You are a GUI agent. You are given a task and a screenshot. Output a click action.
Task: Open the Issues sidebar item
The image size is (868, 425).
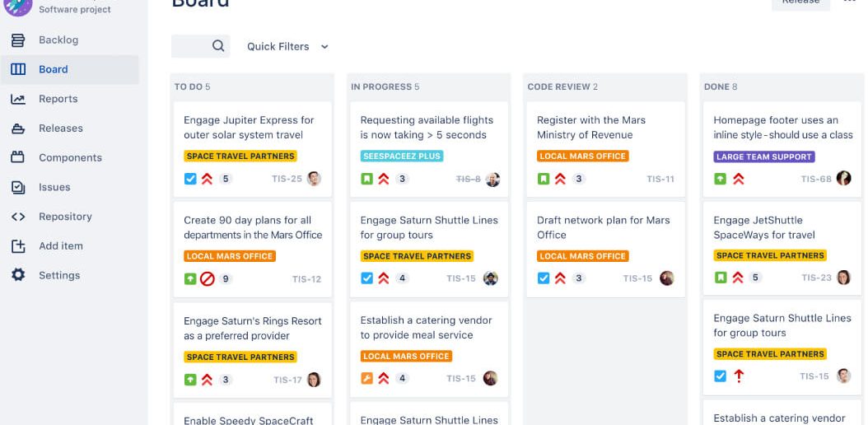[54, 187]
